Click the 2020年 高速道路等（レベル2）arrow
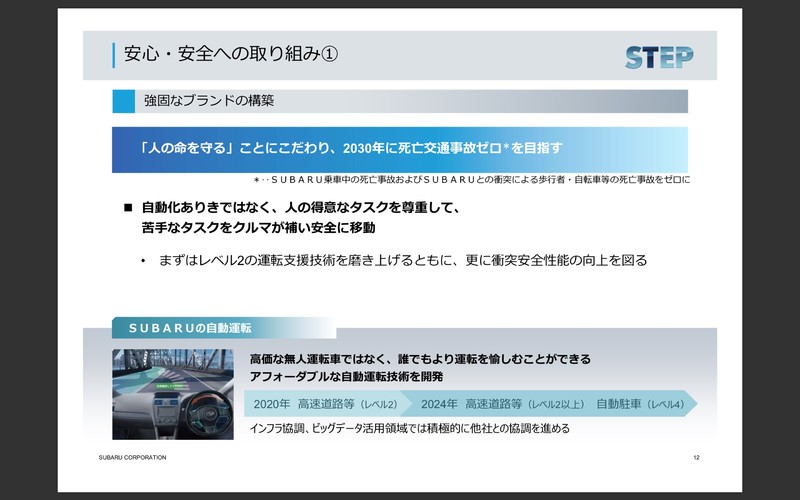This screenshot has height=500, width=800. 327,404
